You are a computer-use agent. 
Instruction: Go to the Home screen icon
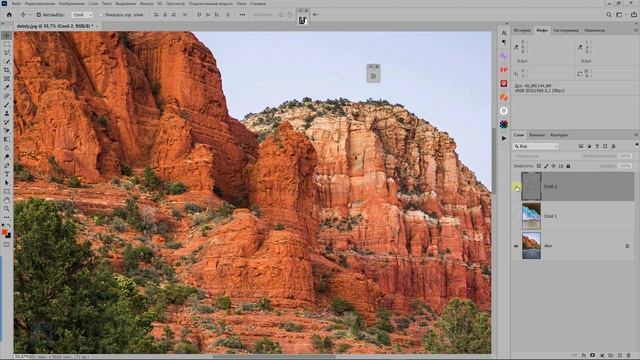pos(9,14)
